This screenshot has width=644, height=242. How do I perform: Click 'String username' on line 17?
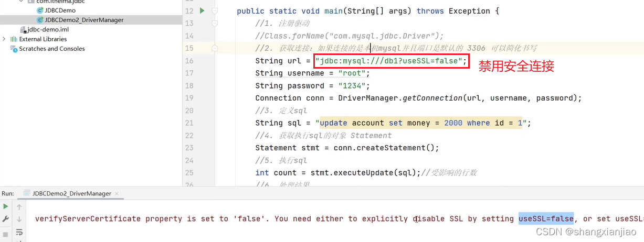pos(289,73)
